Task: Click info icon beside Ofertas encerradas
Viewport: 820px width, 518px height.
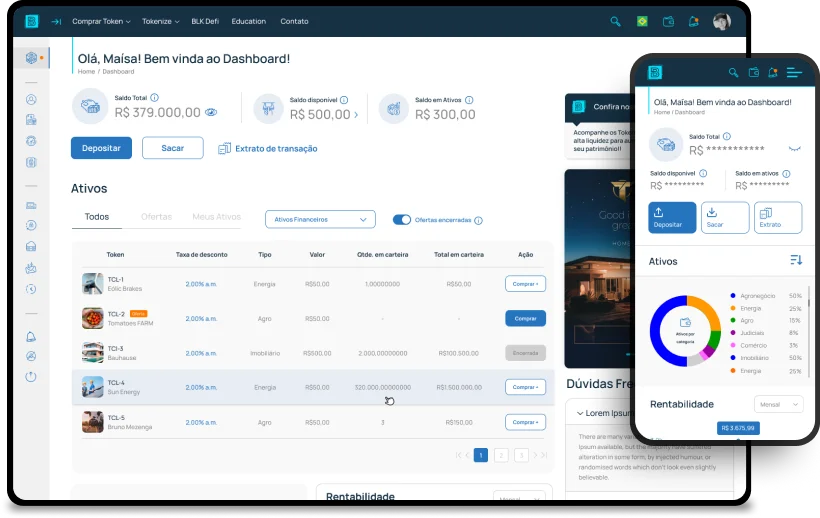Action: click(x=479, y=221)
